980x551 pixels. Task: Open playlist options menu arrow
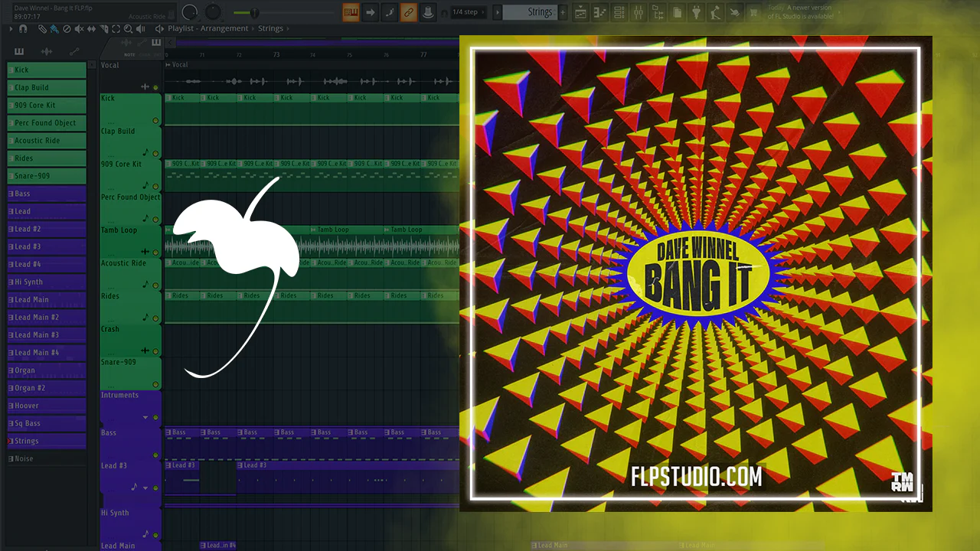tap(11, 29)
